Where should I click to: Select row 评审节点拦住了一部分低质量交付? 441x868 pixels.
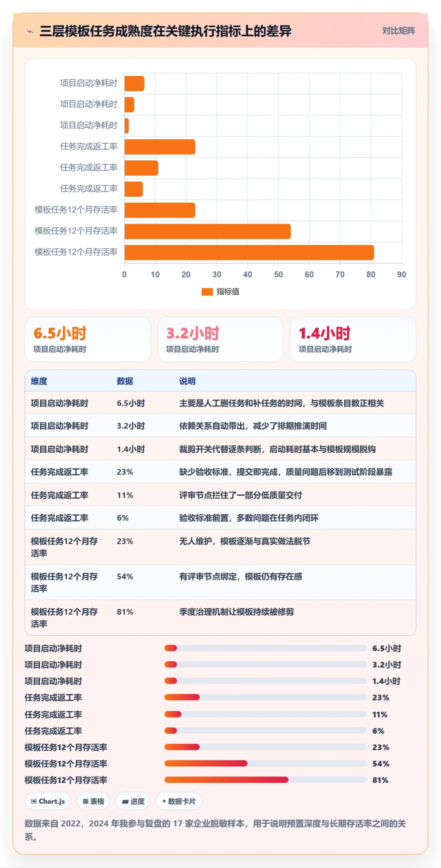(x=220, y=495)
